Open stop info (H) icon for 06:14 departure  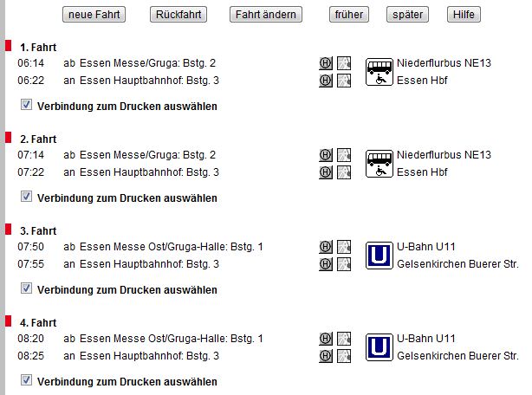(x=326, y=63)
